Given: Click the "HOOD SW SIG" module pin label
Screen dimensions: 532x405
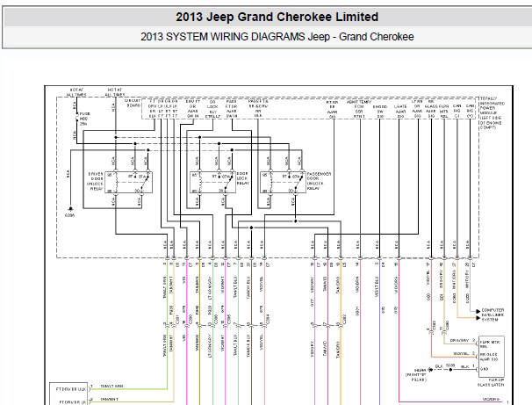Looking at the screenshot, I should tap(379, 112).
